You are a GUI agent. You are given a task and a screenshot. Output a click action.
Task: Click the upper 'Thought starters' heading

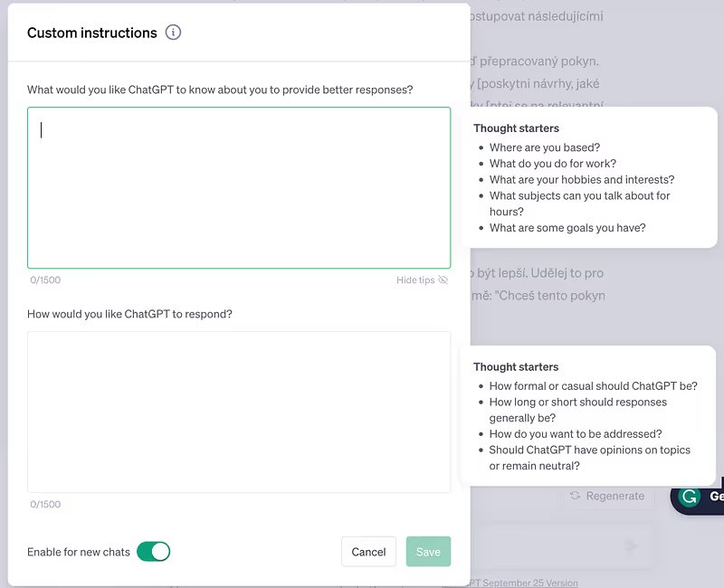(516, 128)
